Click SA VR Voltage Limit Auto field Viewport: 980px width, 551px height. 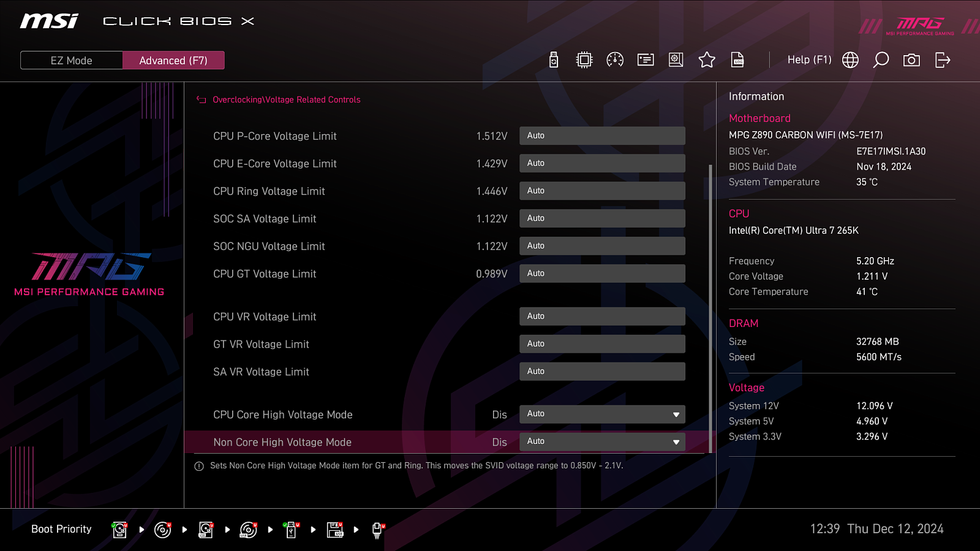pyautogui.click(x=602, y=372)
